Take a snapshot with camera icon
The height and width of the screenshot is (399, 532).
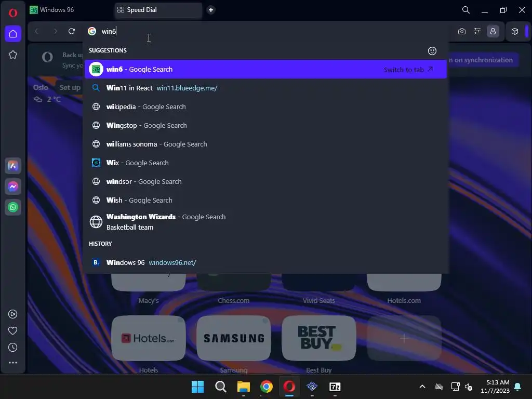(462, 31)
